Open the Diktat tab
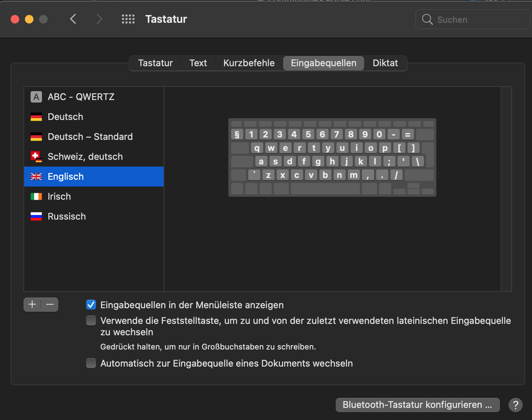This screenshot has width=532, height=420. click(x=385, y=63)
